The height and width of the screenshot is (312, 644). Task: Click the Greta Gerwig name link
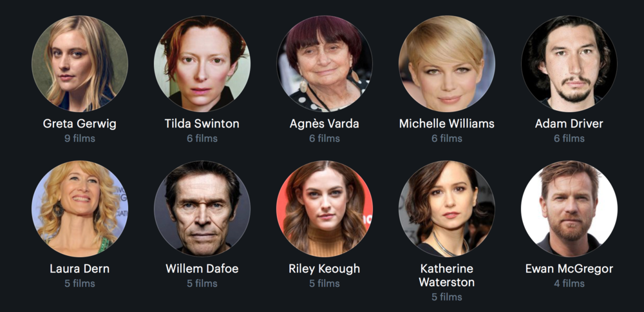click(x=80, y=124)
